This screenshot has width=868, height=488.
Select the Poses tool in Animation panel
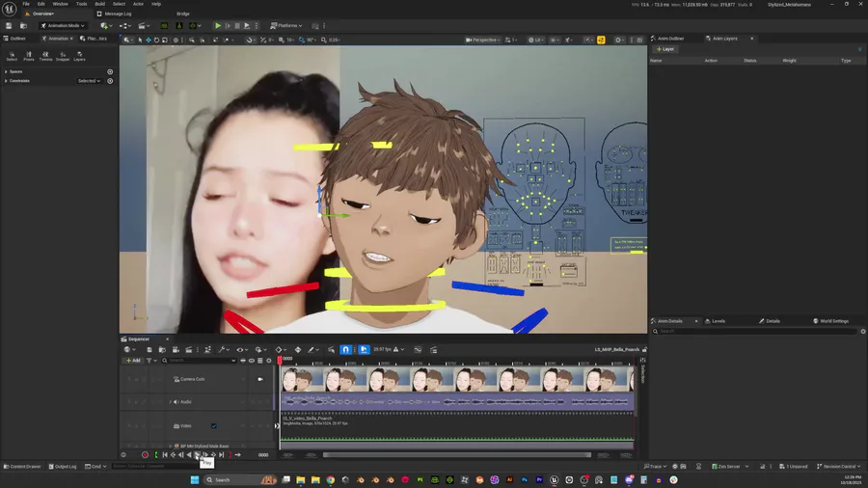29,56
